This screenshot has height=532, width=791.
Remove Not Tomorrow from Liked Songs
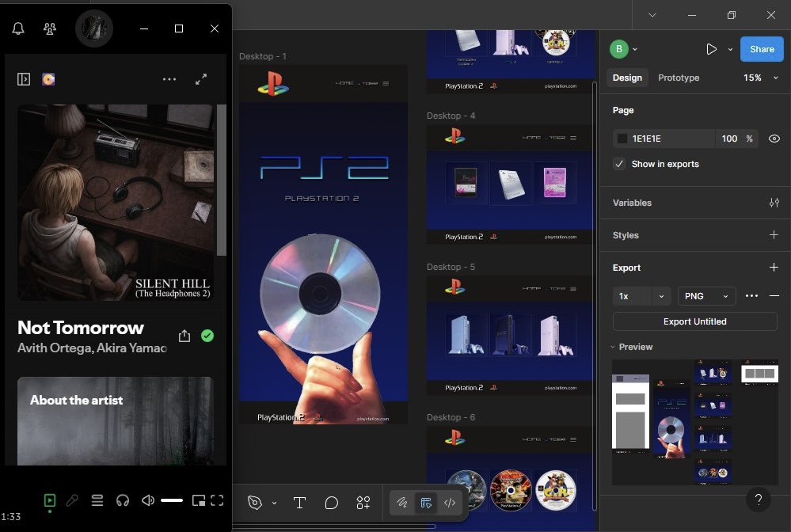[x=207, y=336]
